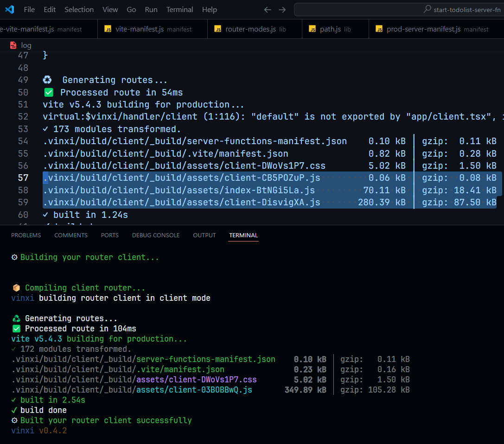
Task: Click the terminal recycle emoji before 'Generating routes...'
Action: 16,318
